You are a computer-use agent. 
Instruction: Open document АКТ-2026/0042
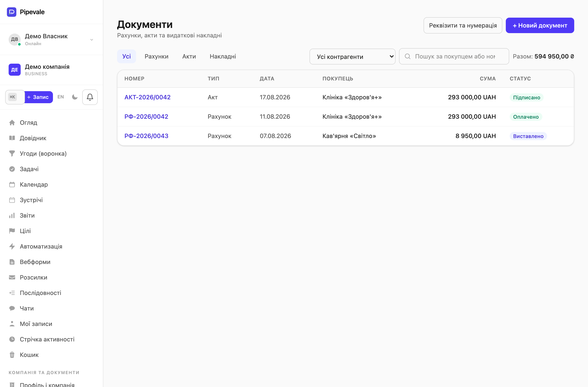point(147,97)
